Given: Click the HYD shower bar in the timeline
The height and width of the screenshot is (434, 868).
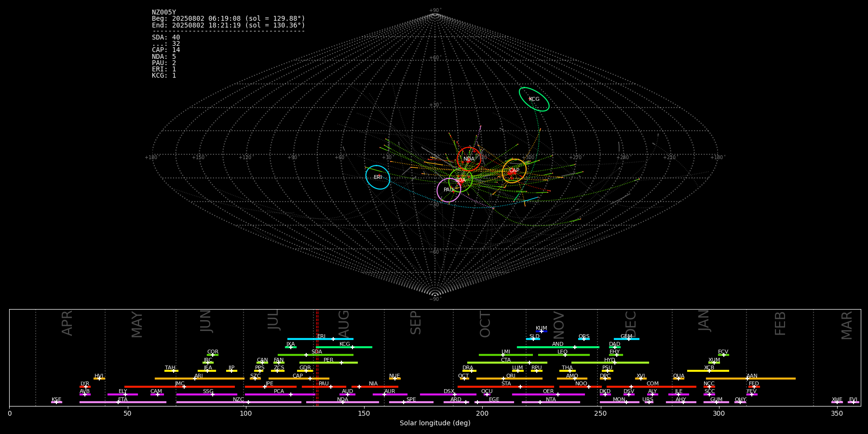Looking at the screenshot, I should tap(610, 363).
